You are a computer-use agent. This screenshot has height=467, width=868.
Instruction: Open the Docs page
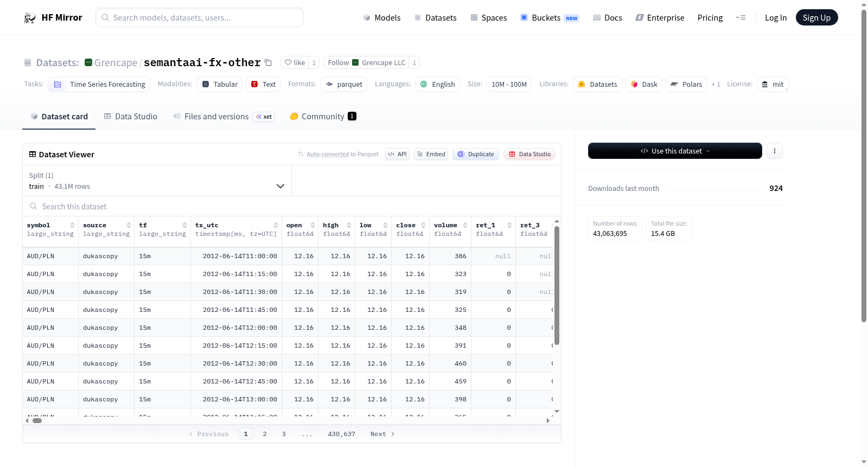point(608,18)
